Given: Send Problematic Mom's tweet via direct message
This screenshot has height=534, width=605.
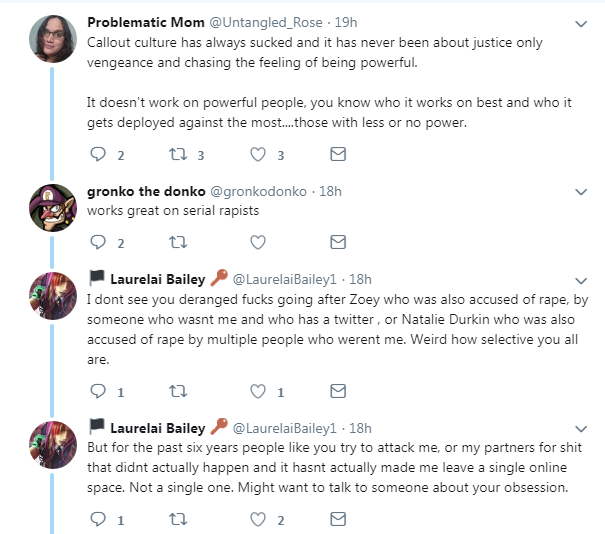Looking at the screenshot, I should tap(338, 154).
